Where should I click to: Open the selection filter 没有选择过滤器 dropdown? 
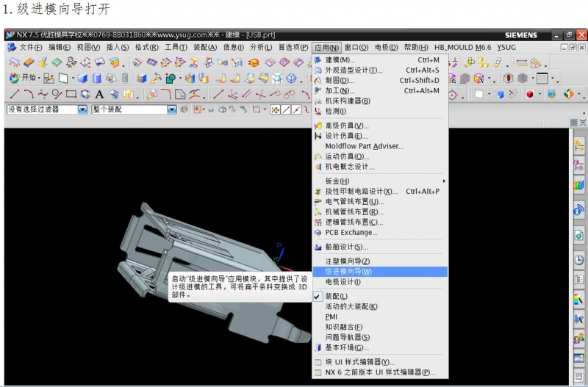click(x=82, y=109)
